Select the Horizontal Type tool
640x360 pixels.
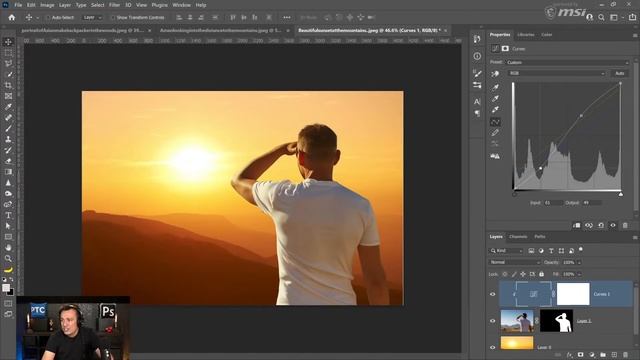coord(8,215)
